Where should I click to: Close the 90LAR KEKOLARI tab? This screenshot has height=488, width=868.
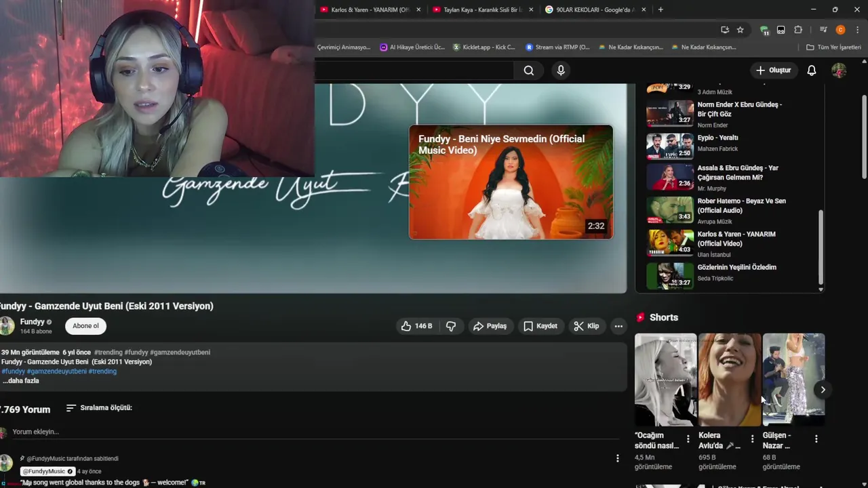[x=644, y=9]
